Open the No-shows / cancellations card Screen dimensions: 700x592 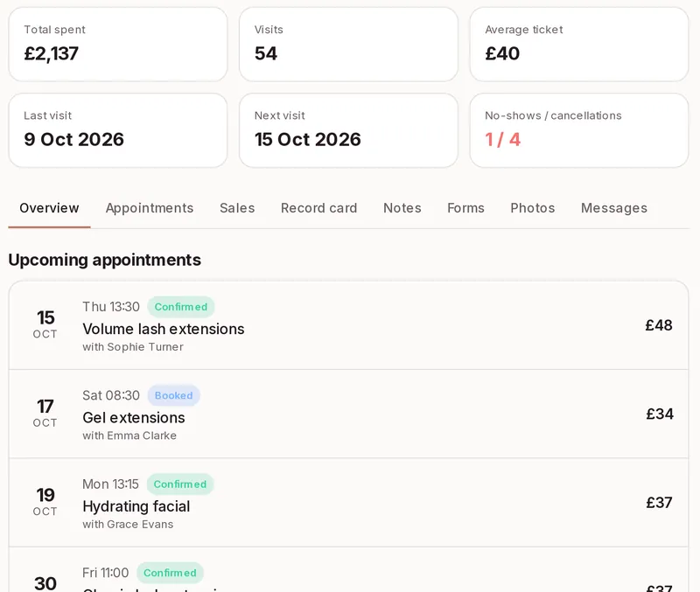click(x=579, y=130)
